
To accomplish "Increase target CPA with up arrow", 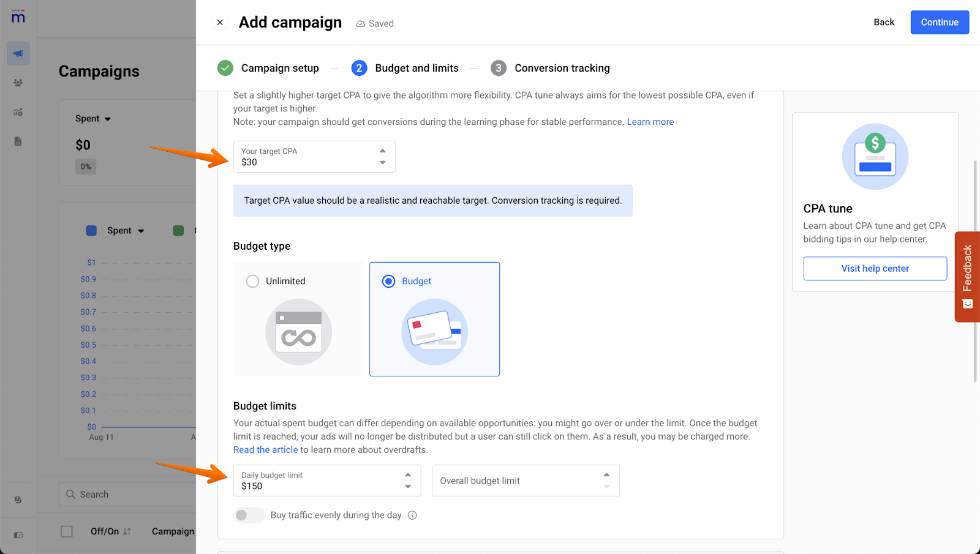I will pyautogui.click(x=383, y=151).
